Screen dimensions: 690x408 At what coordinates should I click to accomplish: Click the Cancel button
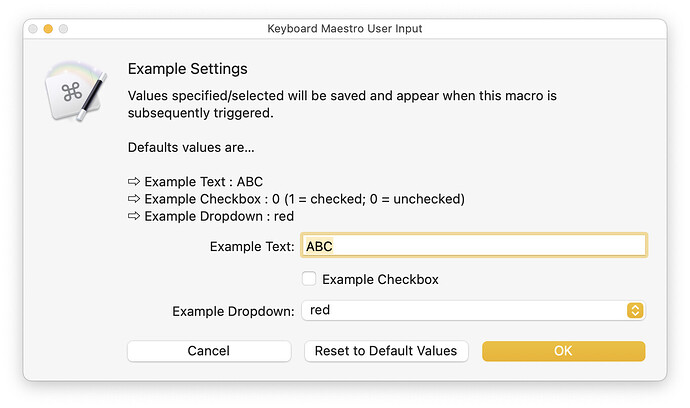point(209,351)
